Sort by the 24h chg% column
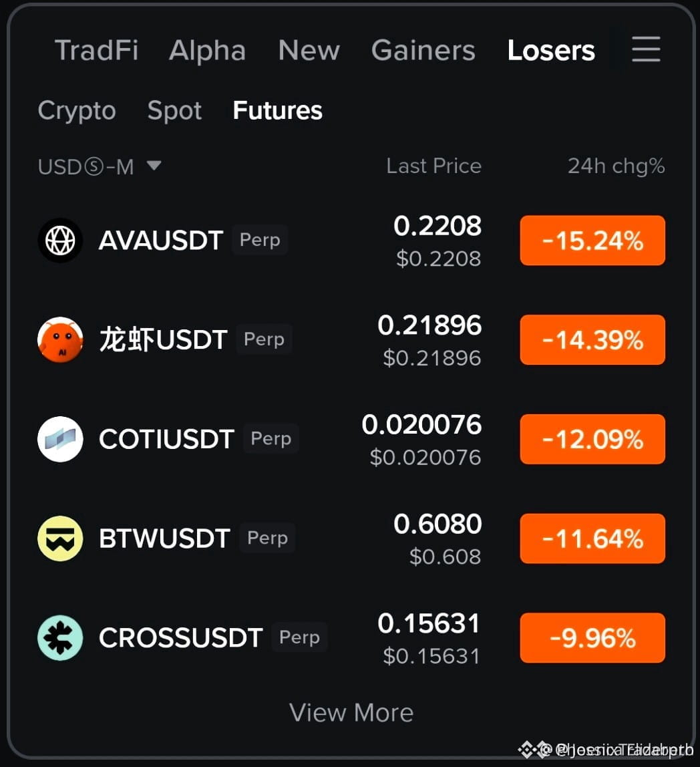 coord(616,166)
